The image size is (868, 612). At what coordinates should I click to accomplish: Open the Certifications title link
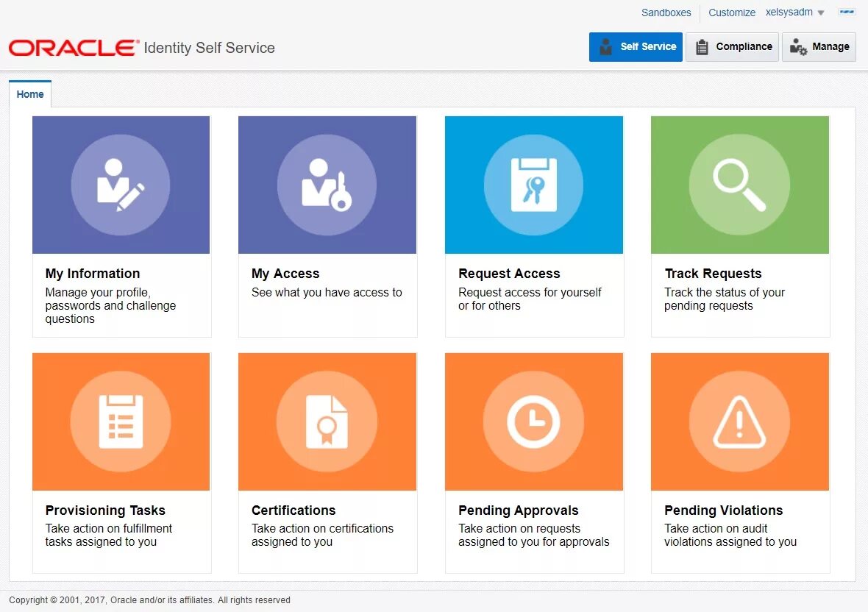pos(294,510)
